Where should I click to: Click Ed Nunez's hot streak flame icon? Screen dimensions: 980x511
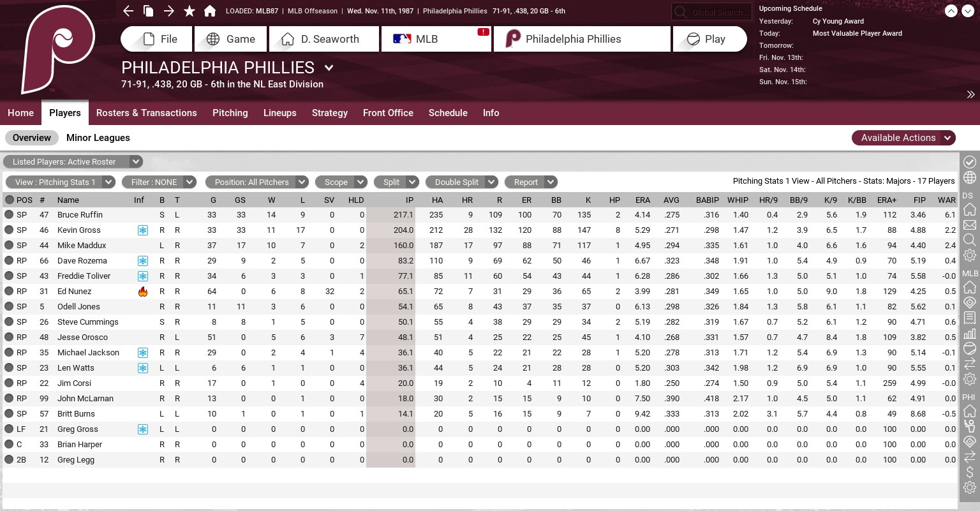[x=143, y=292]
